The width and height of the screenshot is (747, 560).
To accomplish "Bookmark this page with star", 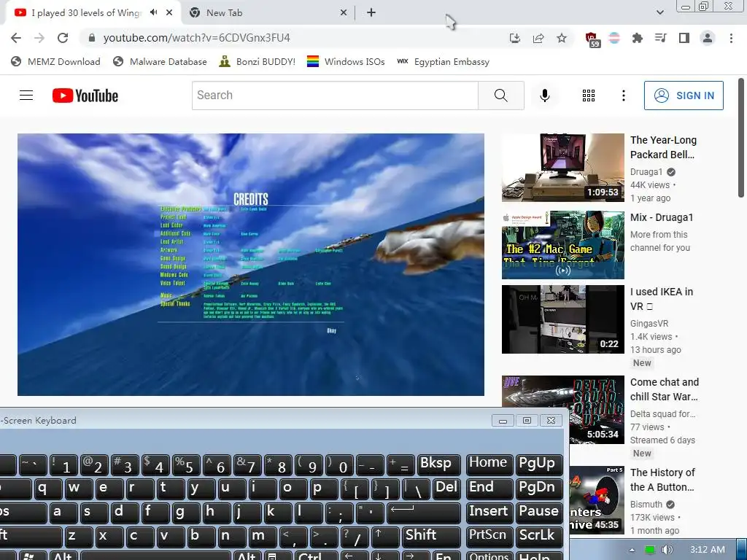I will [562, 38].
